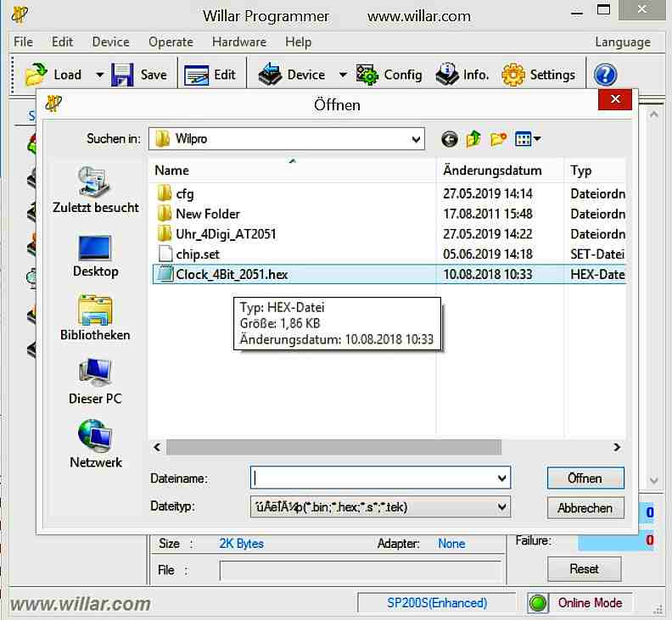Open the Help menu
This screenshot has width=672, height=620.
(299, 42)
